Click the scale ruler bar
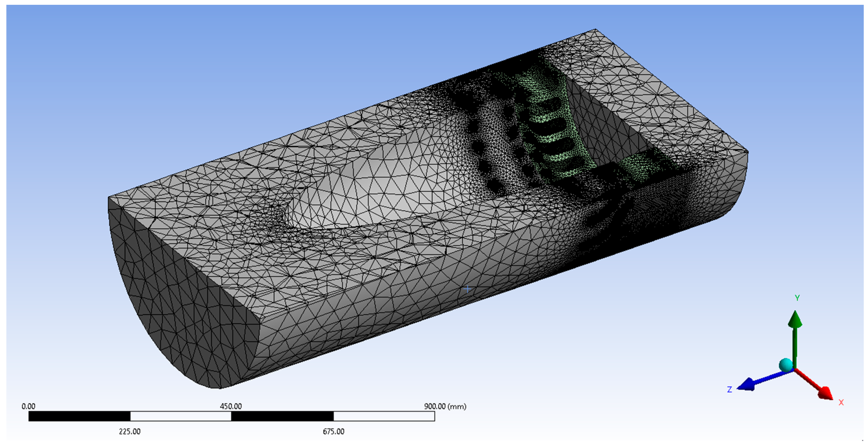The height and width of the screenshot is (443, 868). coord(231,416)
